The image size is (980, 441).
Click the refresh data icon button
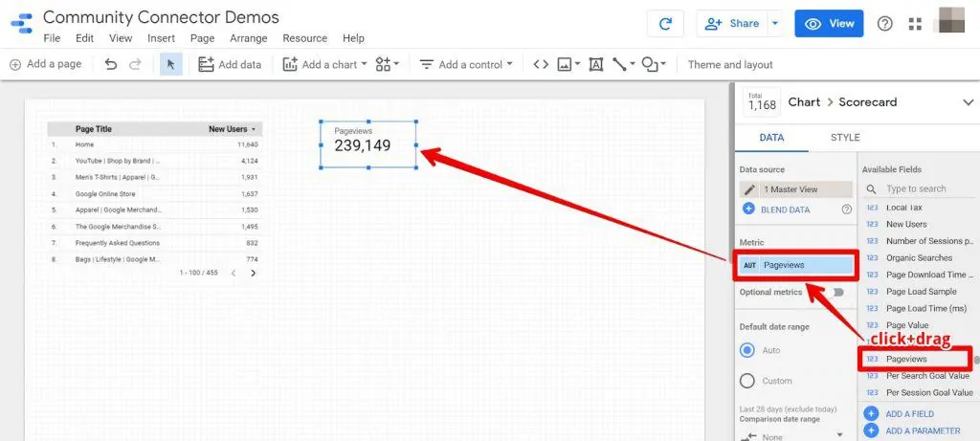pos(666,24)
